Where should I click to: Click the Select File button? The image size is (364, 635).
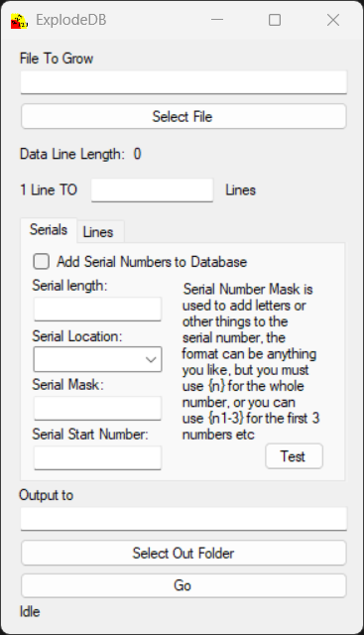[183, 117]
